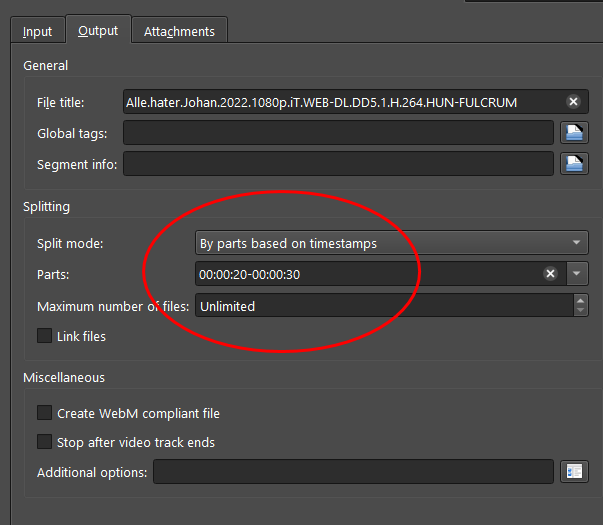Click the Segment info input field
This screenshot has width=603, height=525.
point(338,163)
